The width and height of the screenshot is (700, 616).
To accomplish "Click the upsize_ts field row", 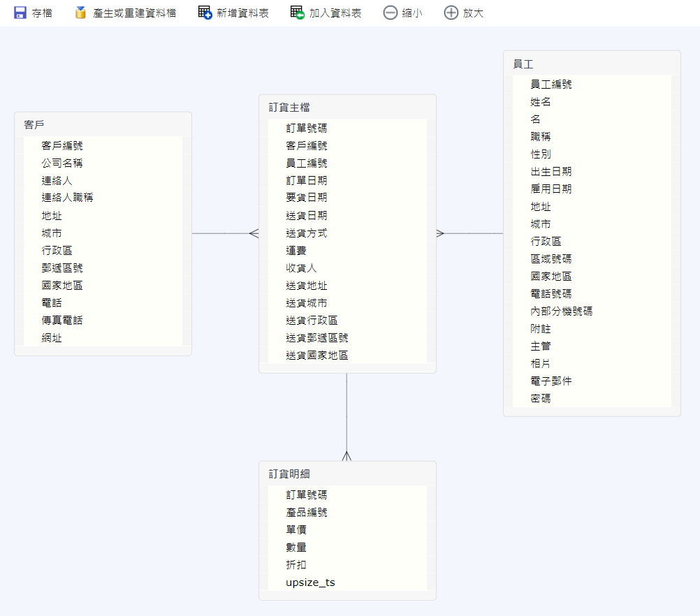I will (x=347, y=582).
